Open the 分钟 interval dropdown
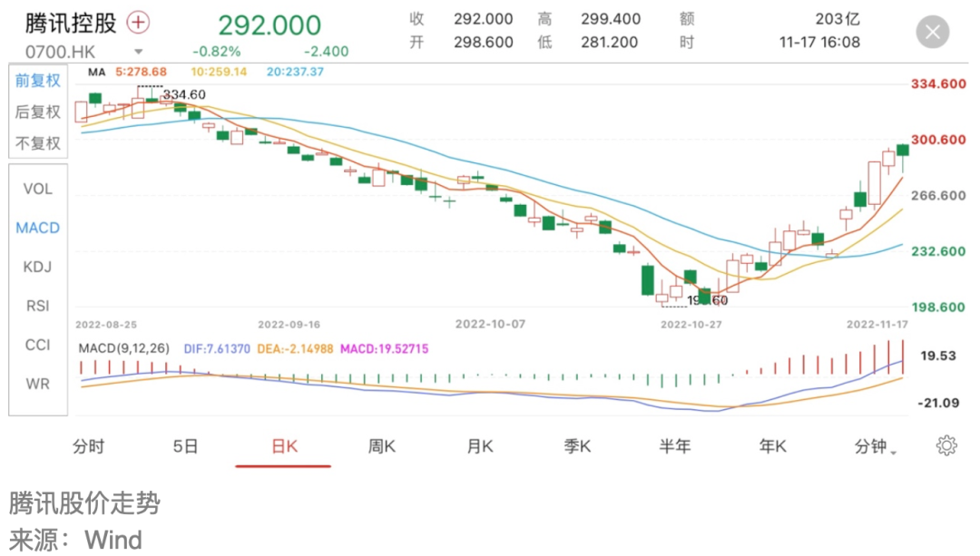The height and width of the screenshot is (556, 980). click(x=876, y=446)
